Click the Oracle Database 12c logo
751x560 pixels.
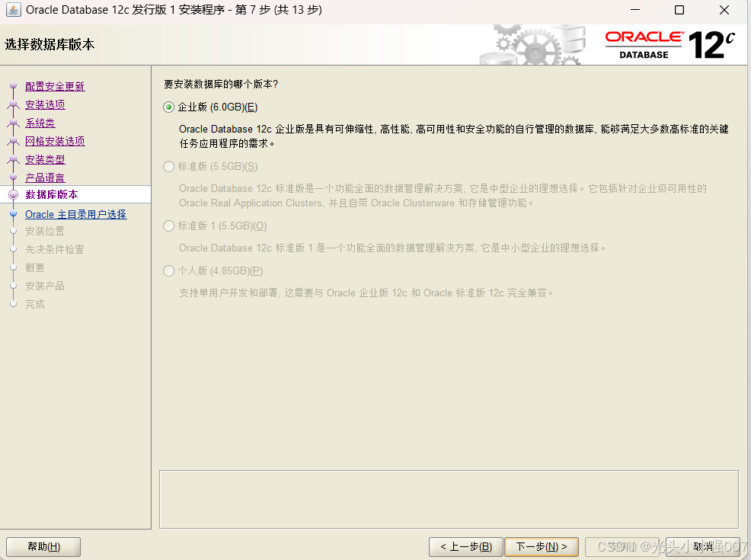point(670,43)
